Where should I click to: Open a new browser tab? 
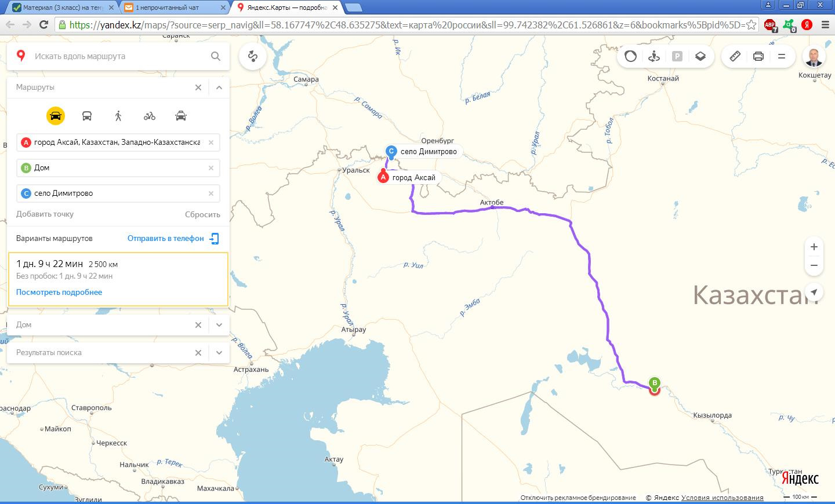point(354,8)
